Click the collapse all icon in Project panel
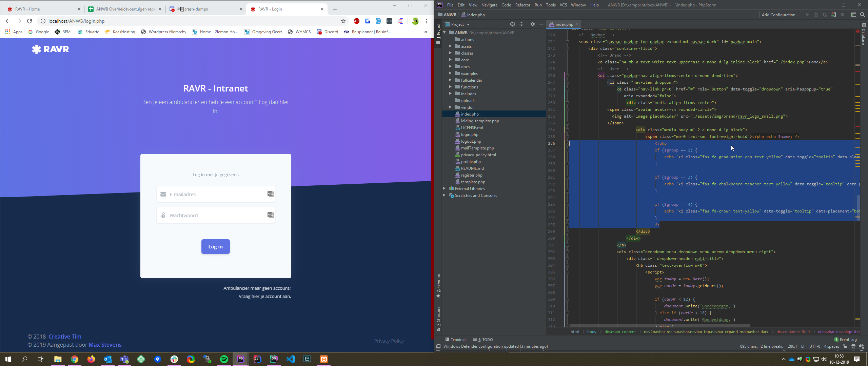 [x=521, y=24]
